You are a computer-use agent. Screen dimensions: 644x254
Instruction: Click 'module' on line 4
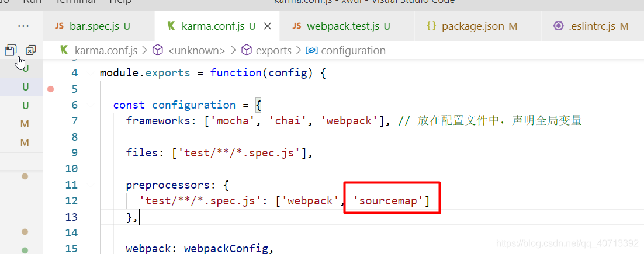119,73
